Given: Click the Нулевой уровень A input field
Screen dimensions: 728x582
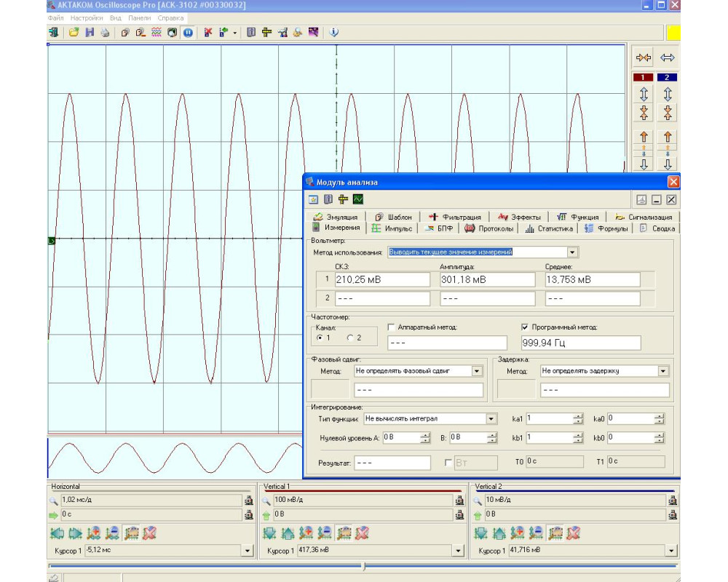Looking at the screenshot, I should 401,437.
